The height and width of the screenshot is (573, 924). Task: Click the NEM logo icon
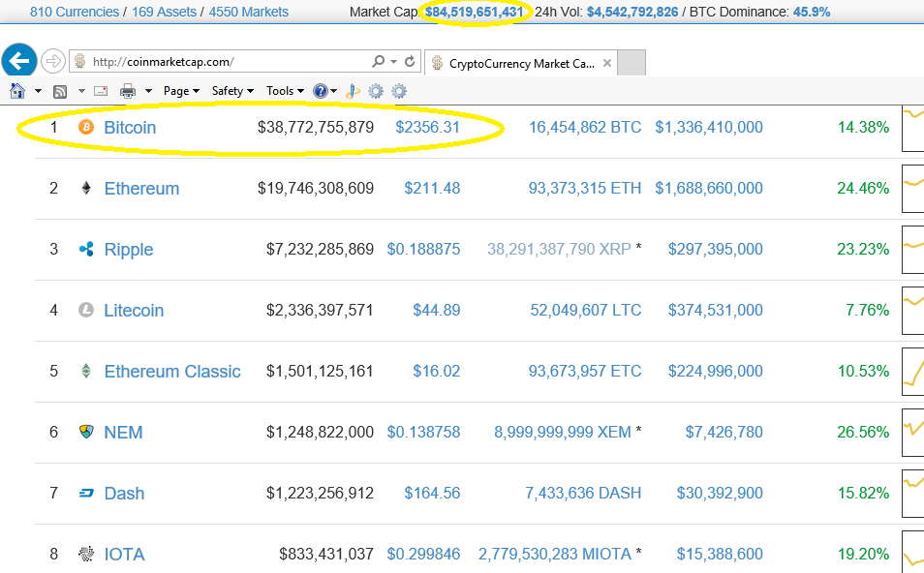pos(86,432)
